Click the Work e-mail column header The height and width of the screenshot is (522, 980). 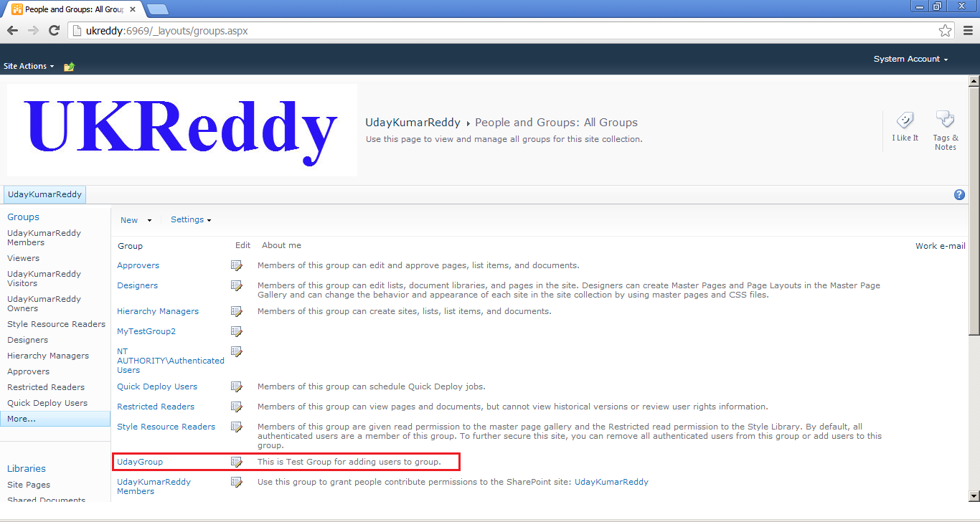point(940,246)
